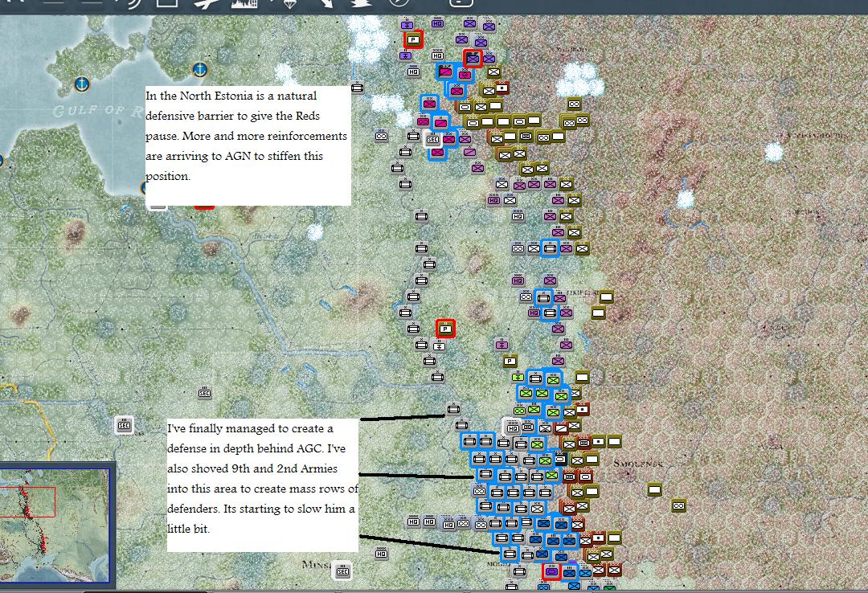868x593 pixels.
Task: Select white-highlighted HQ counter below green units
Action: pyautogui.click(x=513, y=427)
